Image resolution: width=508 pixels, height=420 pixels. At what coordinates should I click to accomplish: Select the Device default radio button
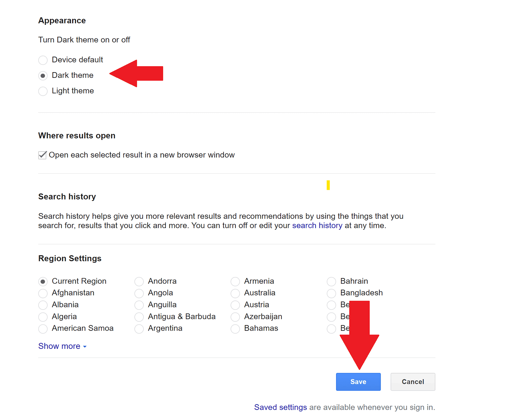pyautogui.click(x=43, y=60)
